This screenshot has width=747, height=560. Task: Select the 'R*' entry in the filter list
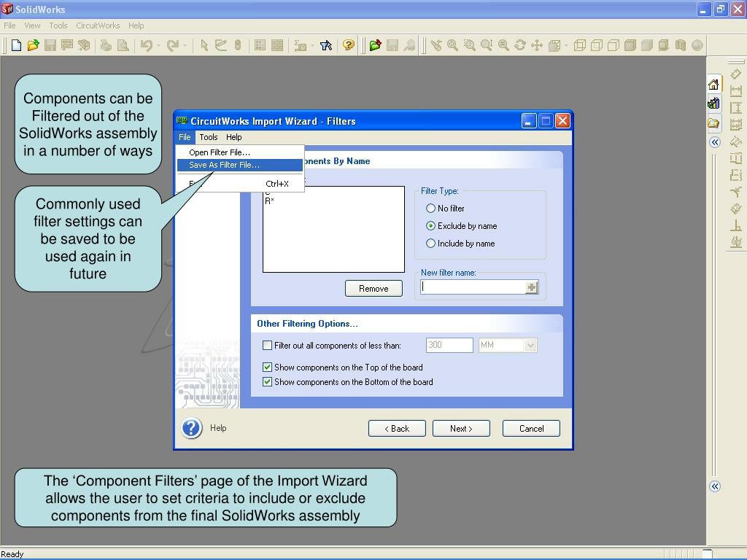pyautogui.click(x=270, y=201)
